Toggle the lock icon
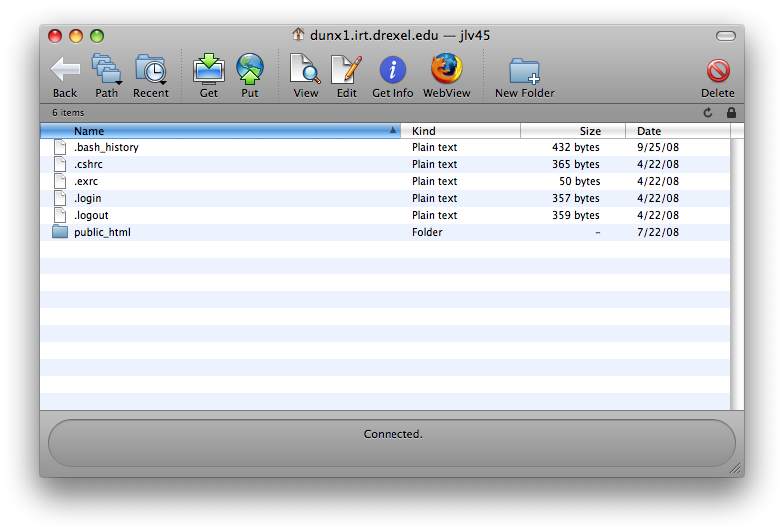 pos(731,113)
